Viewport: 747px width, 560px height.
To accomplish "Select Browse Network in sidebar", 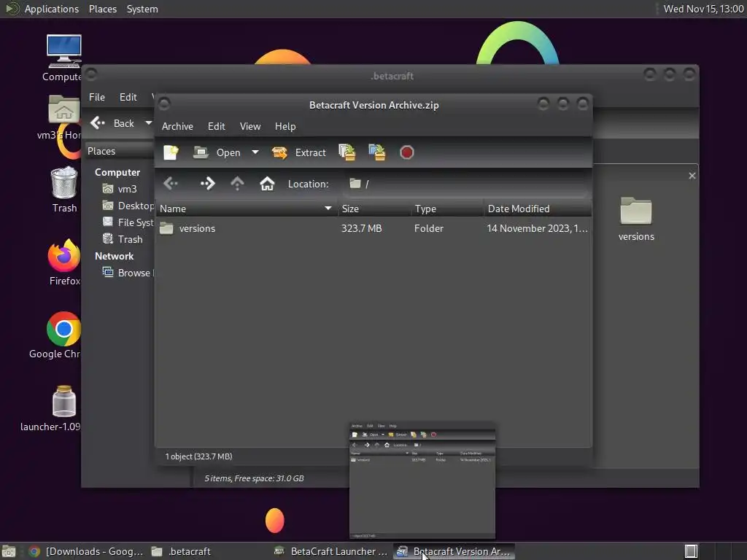I will [x=128, y=273].
